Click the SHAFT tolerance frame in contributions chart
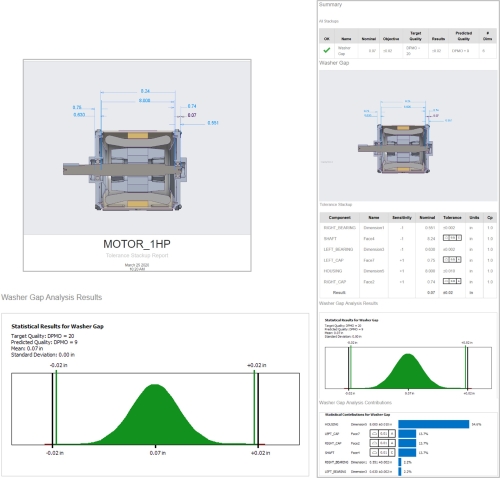Image resolution: width=500 pixels, height=478 pixels. tap(382, 452)
